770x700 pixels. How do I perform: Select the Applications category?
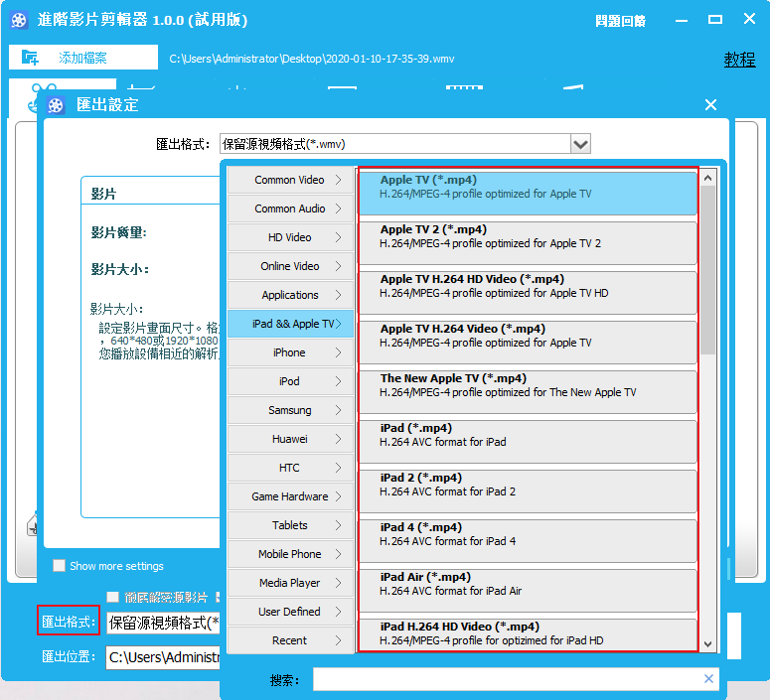coord(290,295)
